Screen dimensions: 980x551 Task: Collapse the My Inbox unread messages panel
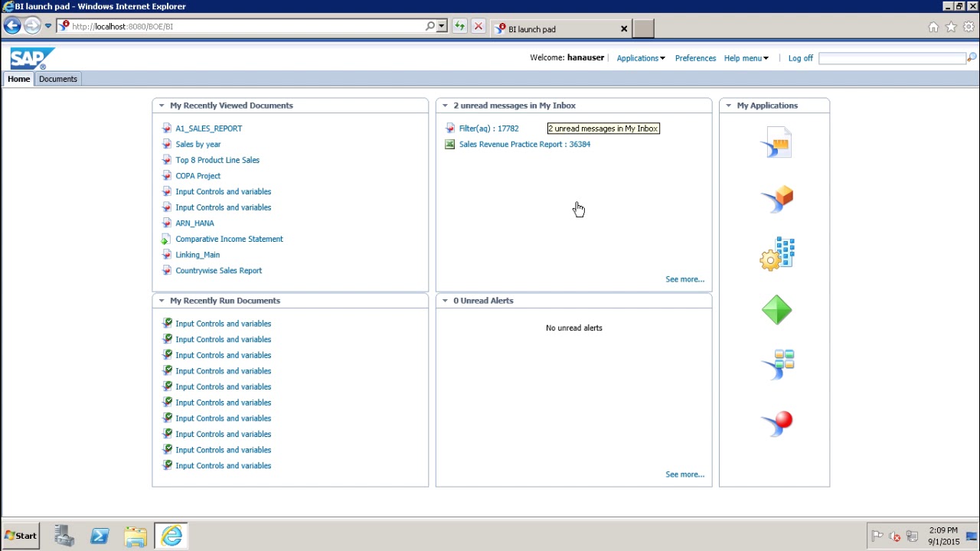click(445, 106)
